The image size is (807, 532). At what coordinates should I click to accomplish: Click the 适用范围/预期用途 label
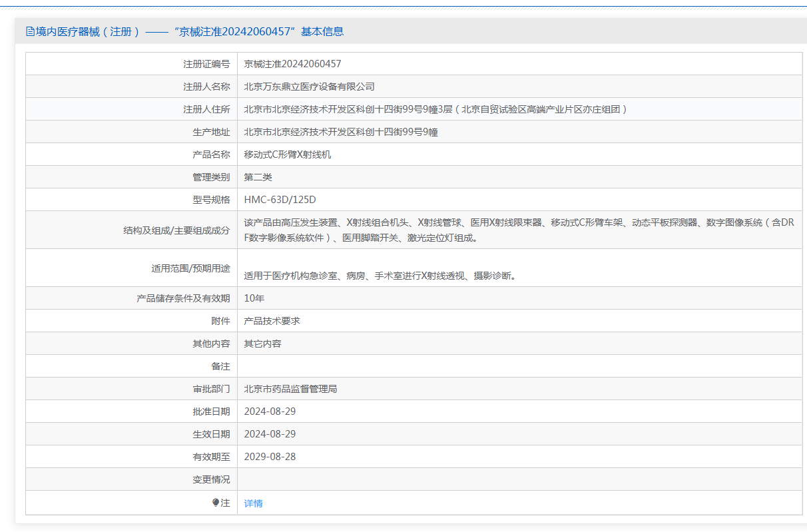point(190,268)
